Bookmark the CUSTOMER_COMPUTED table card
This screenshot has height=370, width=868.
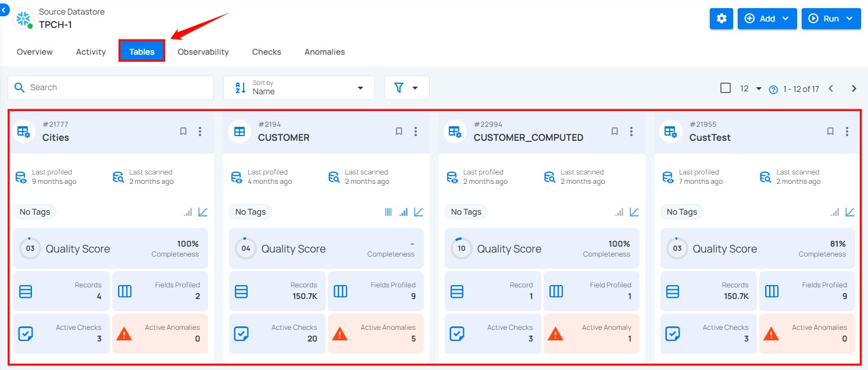pos(615,131)
